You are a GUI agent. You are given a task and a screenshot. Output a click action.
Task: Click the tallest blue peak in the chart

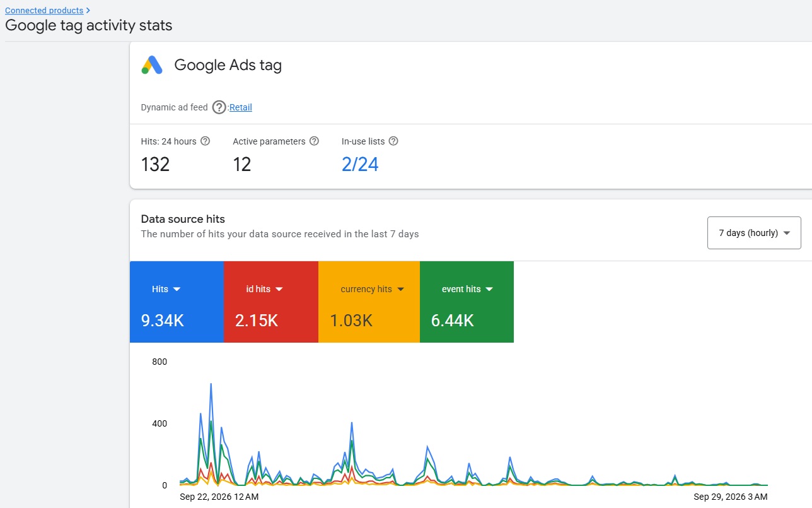pos(211,384)
